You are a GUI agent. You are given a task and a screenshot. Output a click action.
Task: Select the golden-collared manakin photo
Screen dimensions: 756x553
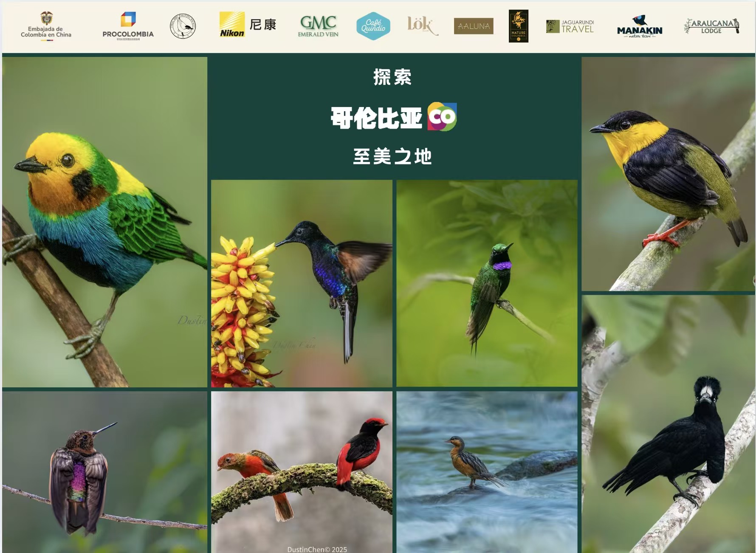tap(668, 174)
